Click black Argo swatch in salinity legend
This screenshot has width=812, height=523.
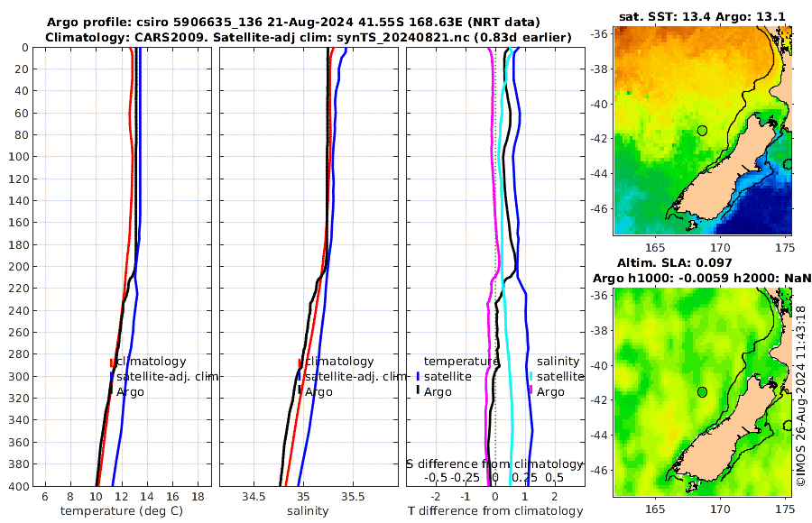tap(300, 390)
